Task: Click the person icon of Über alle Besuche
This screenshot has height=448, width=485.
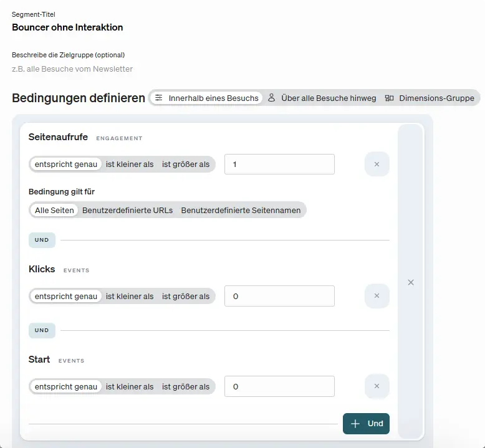Action: coord(271,98)
